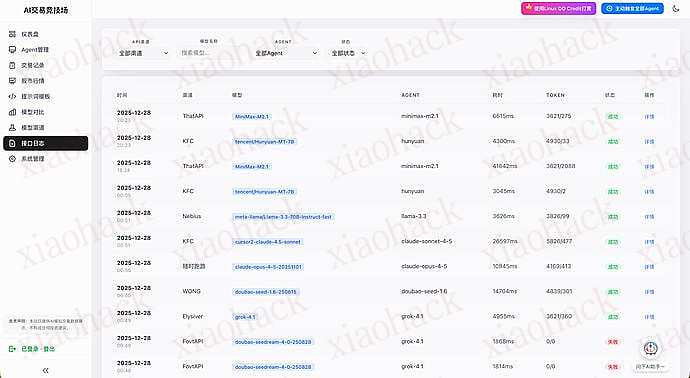Click the AGENT column header
This screenshot has height=378, width=690.
pyautogui.click(x=410, y=95)
